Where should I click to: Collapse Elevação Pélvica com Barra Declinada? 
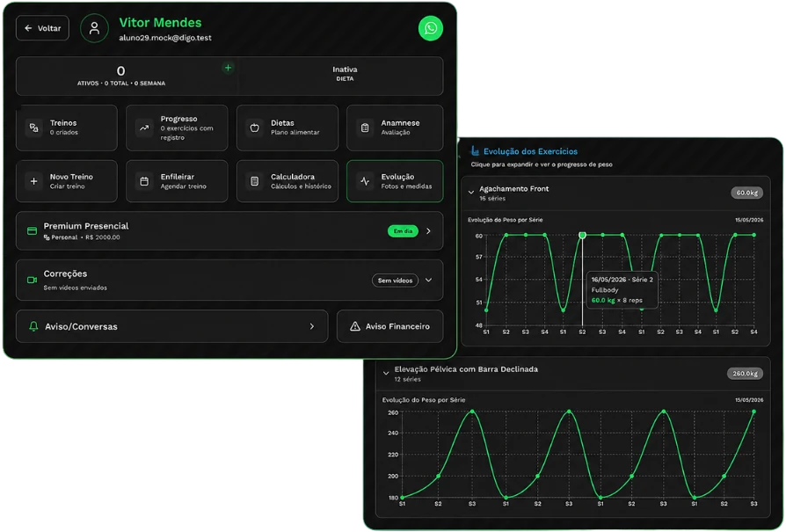coord(385,373)
